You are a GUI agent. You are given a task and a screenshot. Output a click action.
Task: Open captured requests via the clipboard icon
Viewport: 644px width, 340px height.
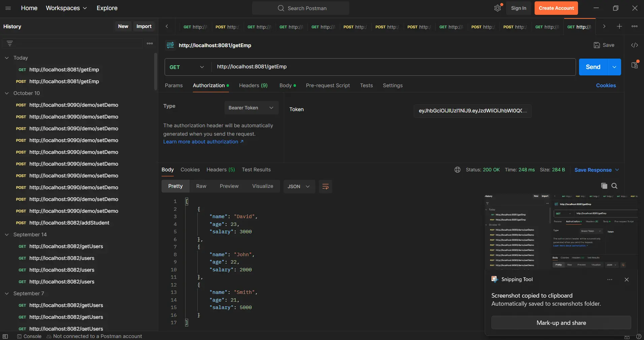pos(635,65)
